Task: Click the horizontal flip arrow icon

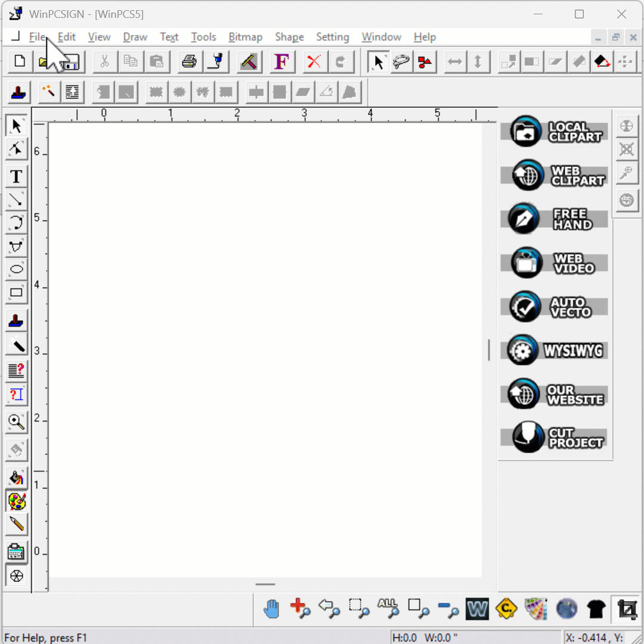Action: point(454,61)
